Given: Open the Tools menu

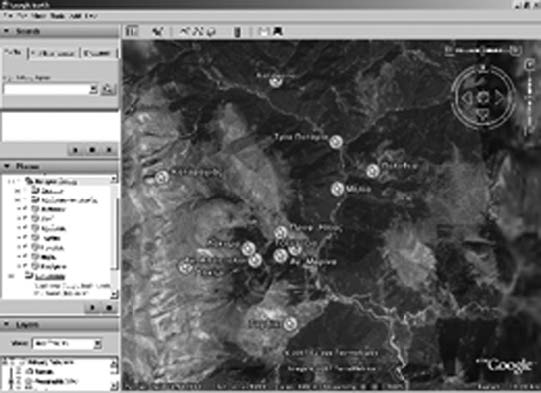Looking at the screenshot, I should (x=57, y=16).
